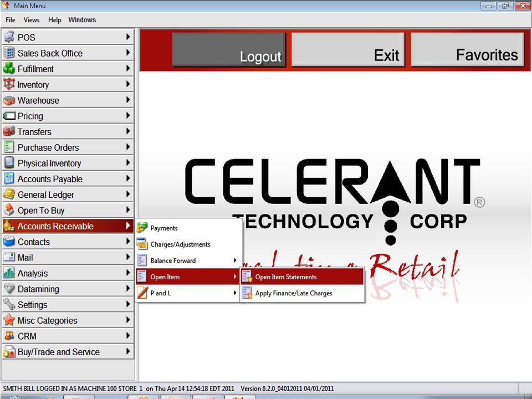532x399 pixels.
Task: Click the Physical Inventory handheld icon
Action: pos(9,163)
